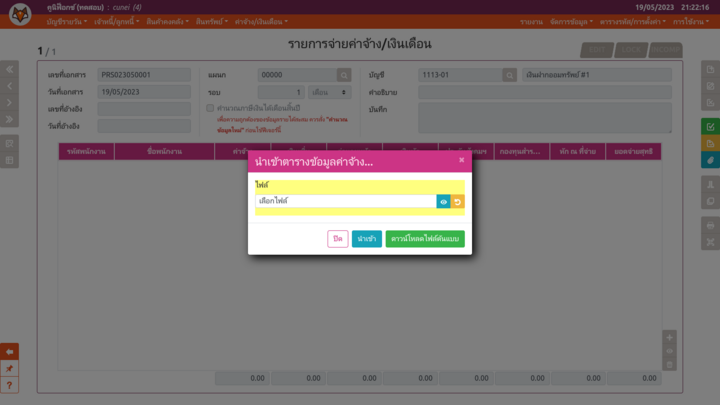This screenshot has height=405, width=720.
Task: Click เลขที่เอกสาร field PRS023050001
Action: 144,75
